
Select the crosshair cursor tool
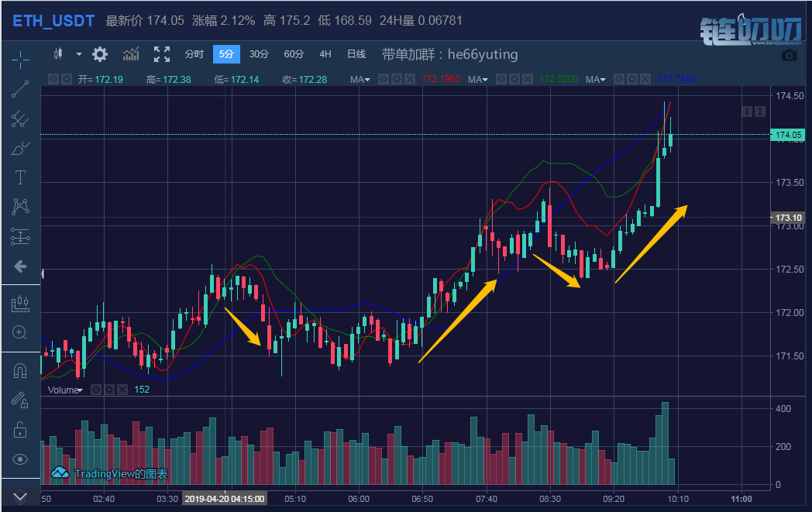tap(20, 59)
